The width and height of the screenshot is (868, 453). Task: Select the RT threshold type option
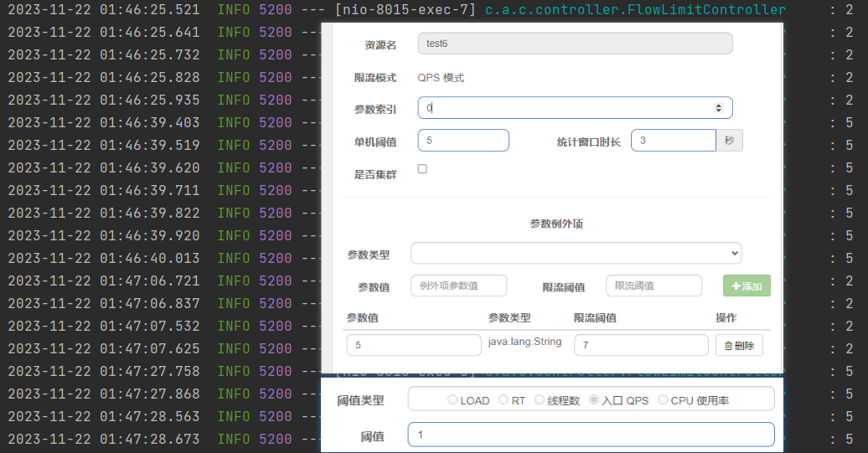(x=504, y=400)
